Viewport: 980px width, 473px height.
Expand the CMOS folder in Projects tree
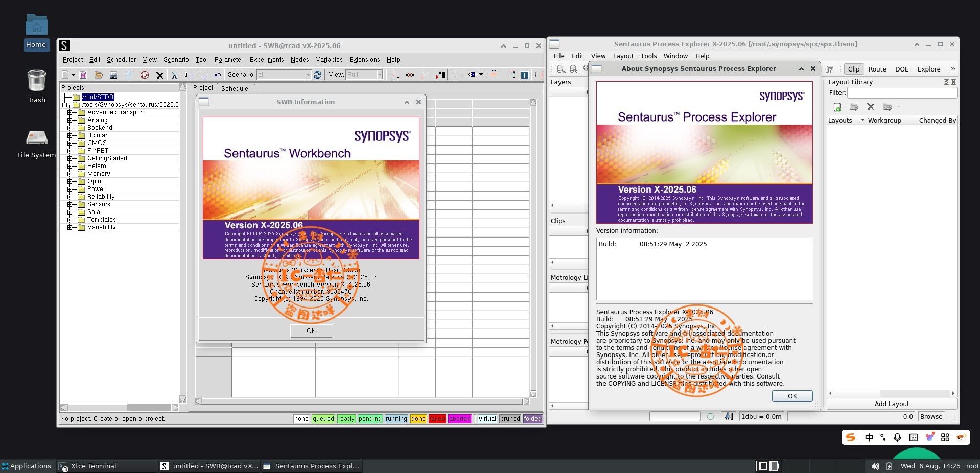tap(70, 143)
